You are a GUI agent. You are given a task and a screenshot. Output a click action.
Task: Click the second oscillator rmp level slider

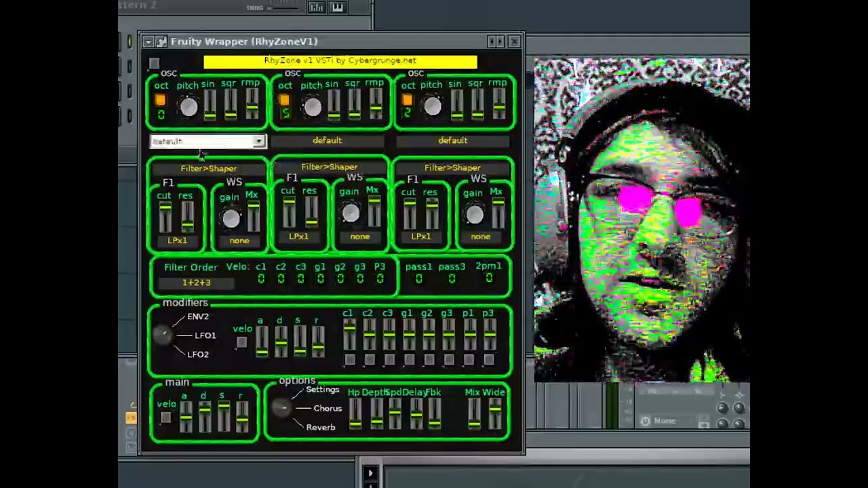pyautogui.click(x=376, y=105)
